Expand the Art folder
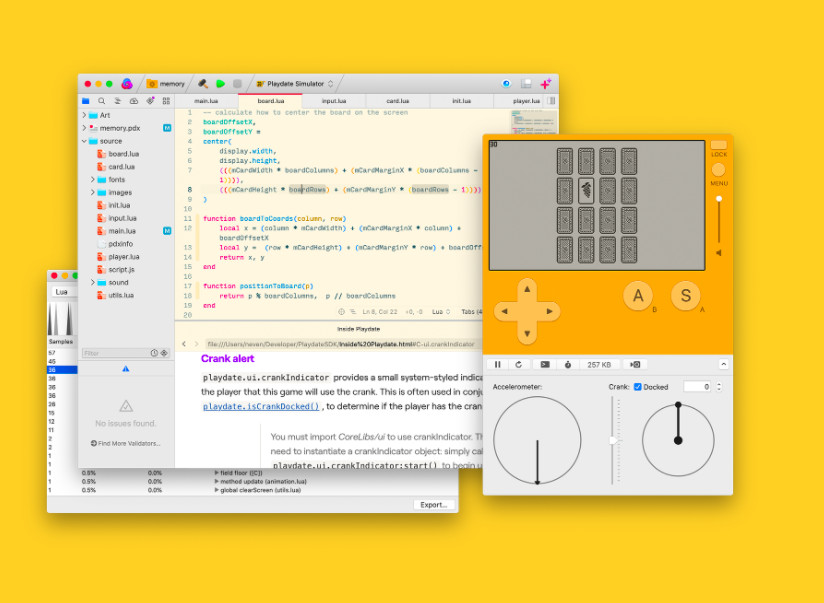The image size is (824, 603). point(84,115)
